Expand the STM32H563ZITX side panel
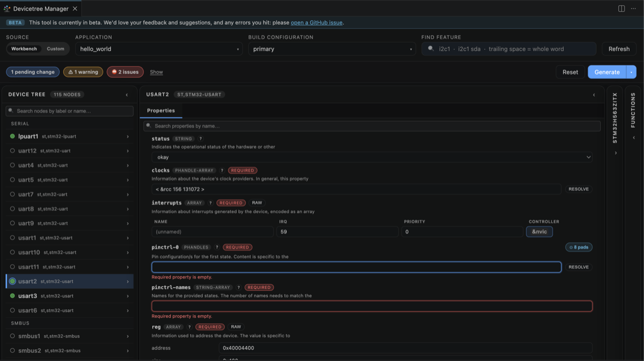The height and width of the screenshot is (361, 644). click(x=615, y=153)
